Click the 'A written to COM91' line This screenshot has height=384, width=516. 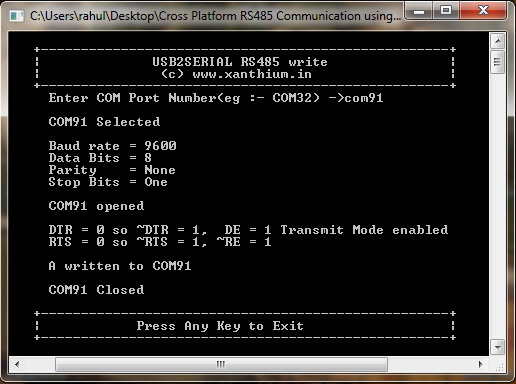pyautogui.click(x=120, y=266)
